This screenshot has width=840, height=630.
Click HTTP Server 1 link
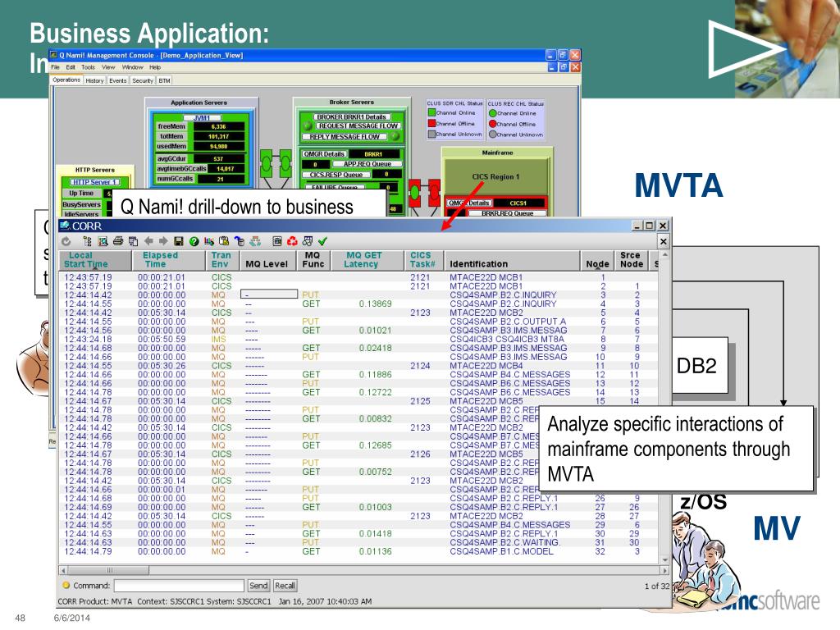(94, 182)
